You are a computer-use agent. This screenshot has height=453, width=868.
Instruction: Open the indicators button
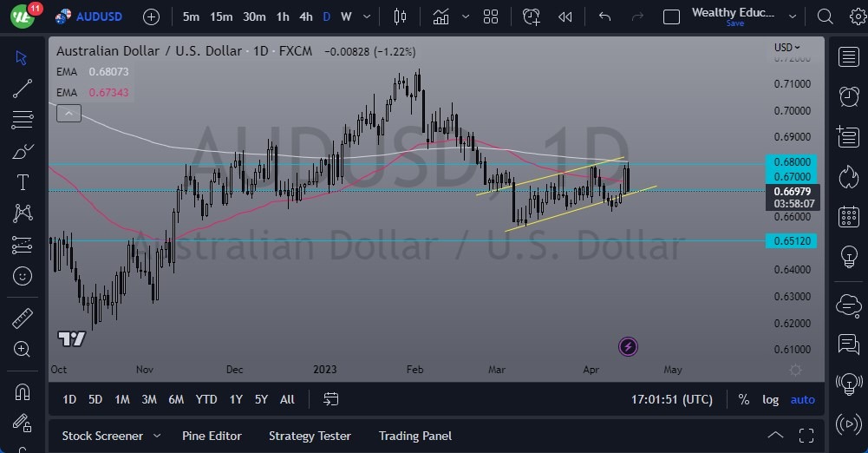coord(441,17)
